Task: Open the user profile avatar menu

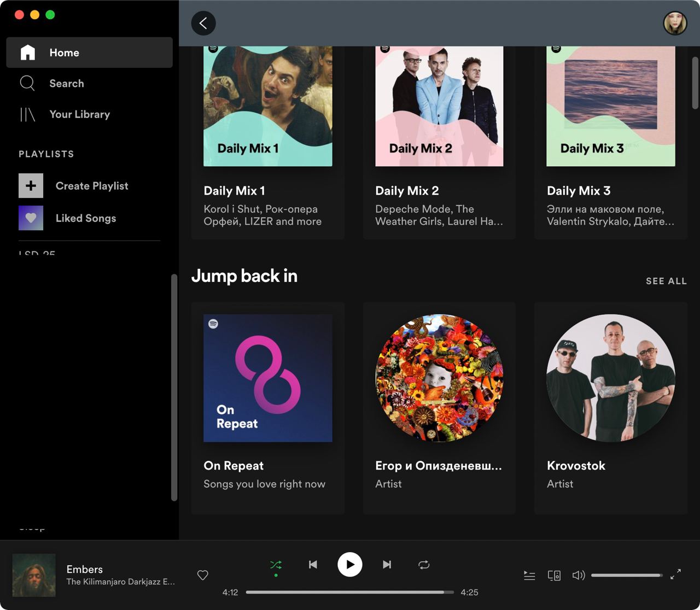Action: (x=675, y=23)
